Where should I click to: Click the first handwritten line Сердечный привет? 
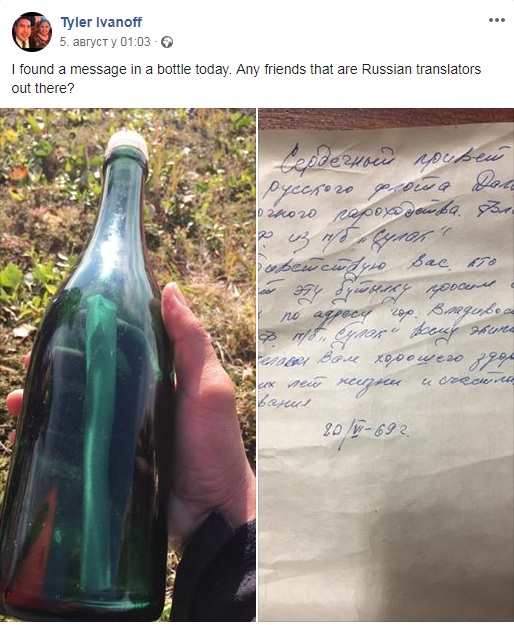(394, 161)
